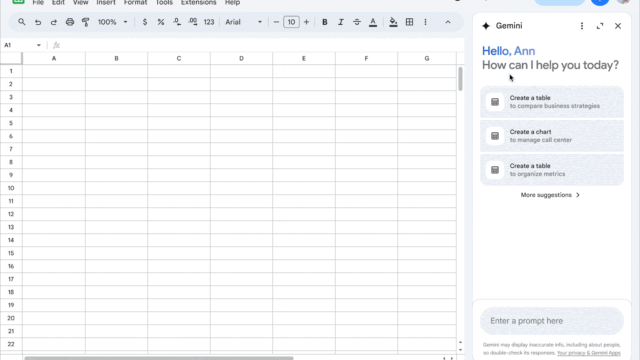Toggle italic formatting

[340, 22]
